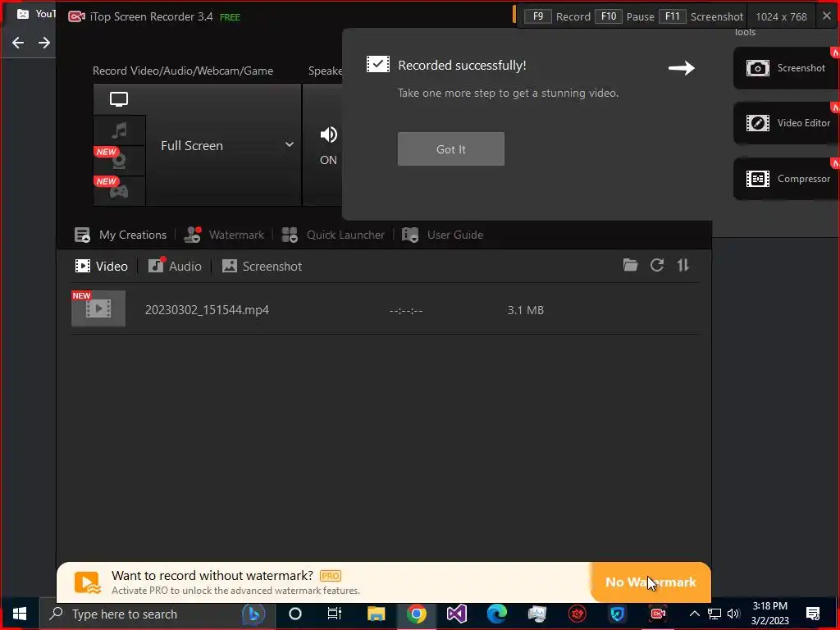Open the User Guide

click(442, 235)
